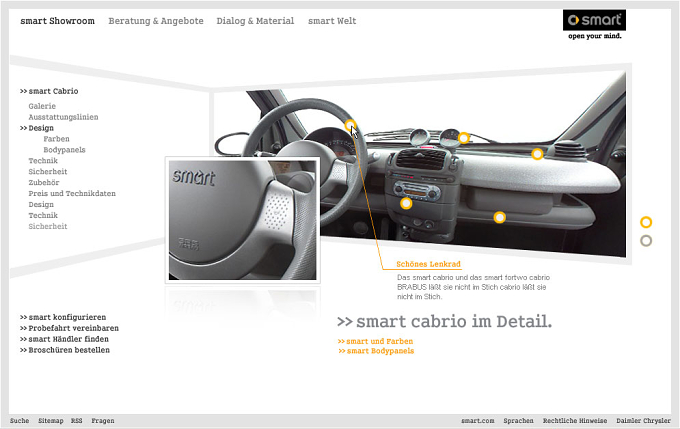Viewport: 680px width, 429px height.
Task: Click the hotspot marker on the dashboard gauges
Action: click(464, 138)
